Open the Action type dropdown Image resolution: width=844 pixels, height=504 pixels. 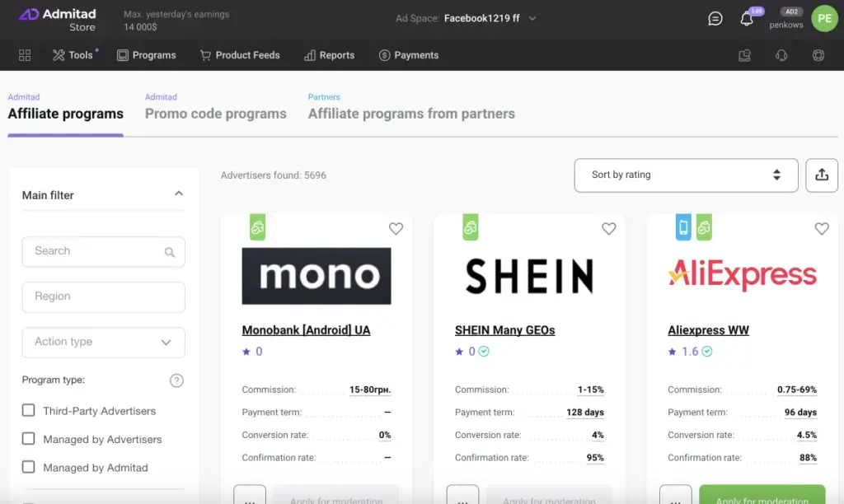[103, 342]
